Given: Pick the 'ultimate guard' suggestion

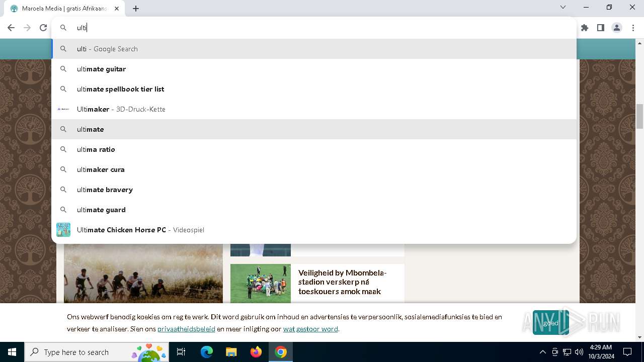Looking at the screenshot, I should (x=314, y=210).
